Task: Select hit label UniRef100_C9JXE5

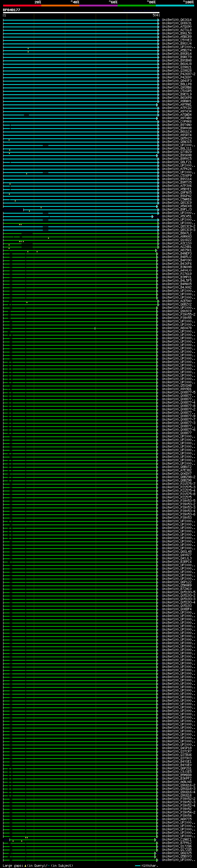Action: point(177,772)
